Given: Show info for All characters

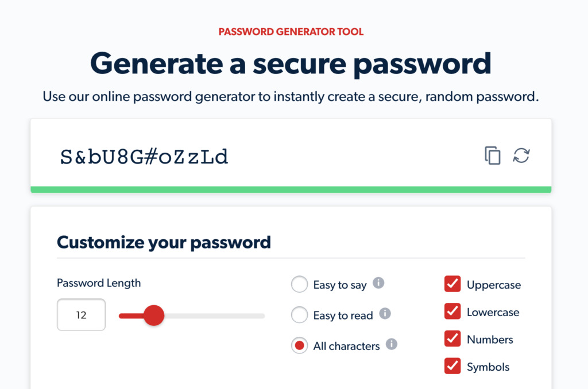Looking at the screenshot, I should 392,344.
